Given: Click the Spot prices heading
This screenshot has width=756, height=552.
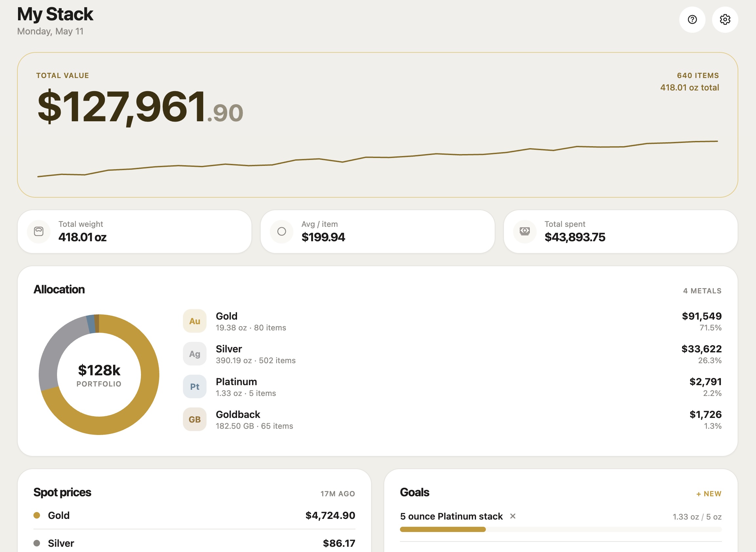Looking at the screenshot, I should 62,492.
